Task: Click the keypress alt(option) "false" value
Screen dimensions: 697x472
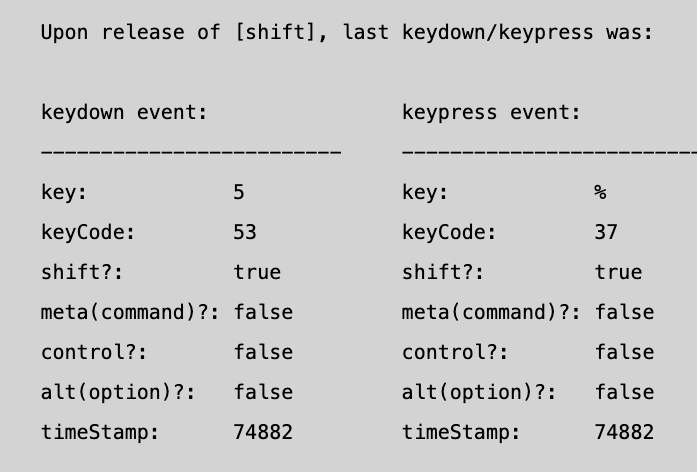Action: point(624,392)
